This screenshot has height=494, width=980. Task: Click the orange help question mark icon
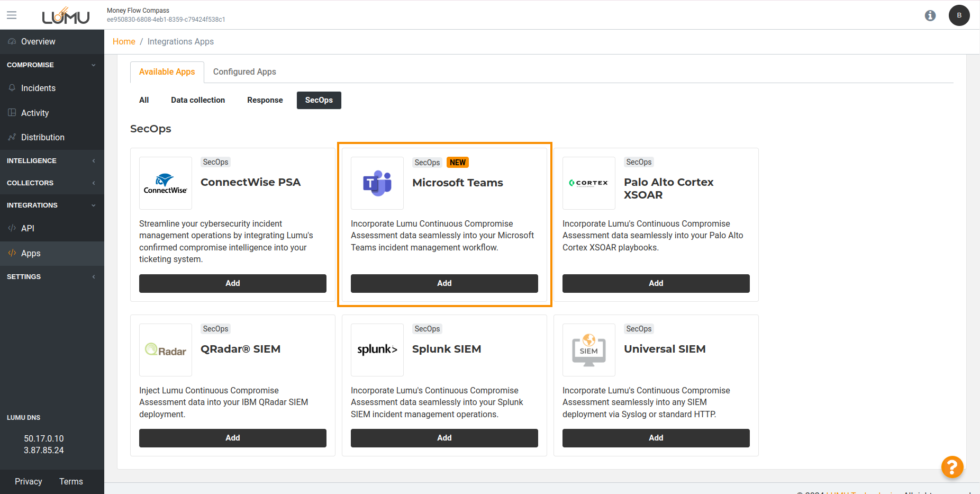[x=951, y=466]
